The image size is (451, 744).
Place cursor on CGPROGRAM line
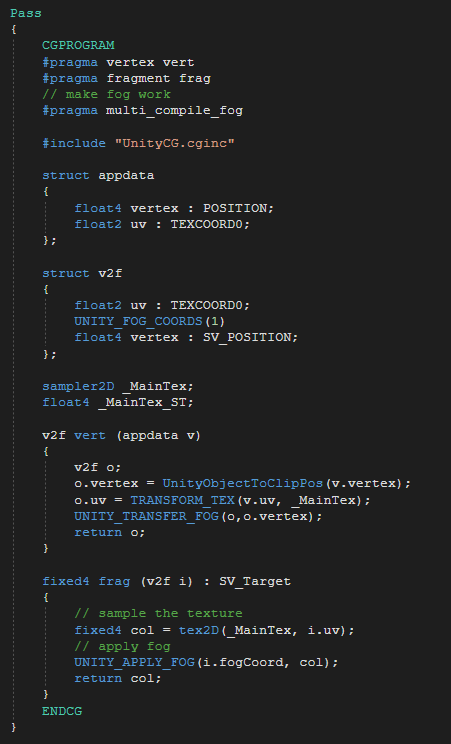coord(78,46)
